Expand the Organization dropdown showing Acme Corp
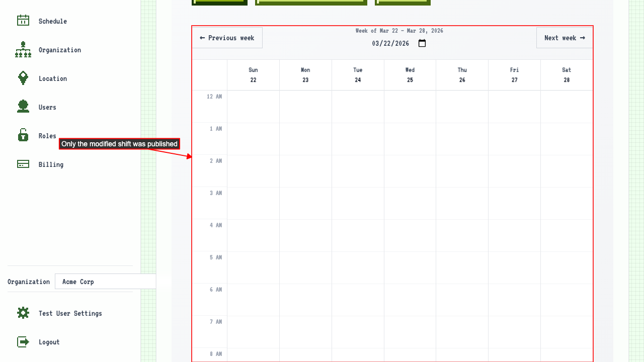Viewport: 644px width, 362px height. (106, 282)
